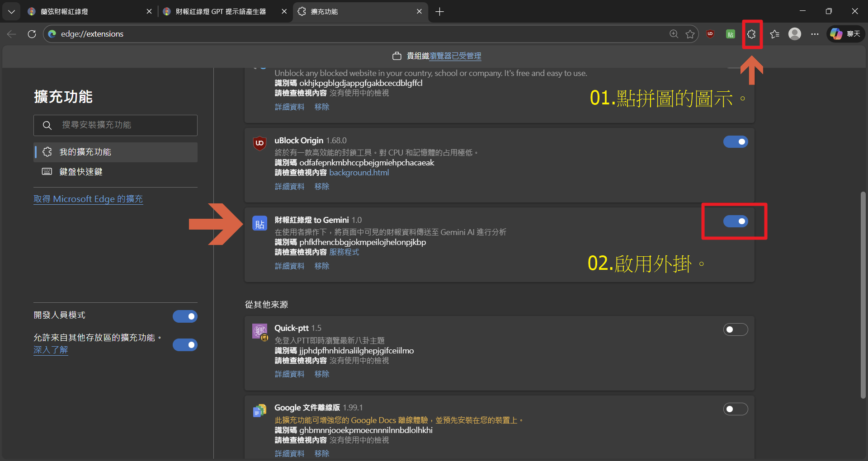
Task: Reload the page with refresh icon
Action: click(x=32, y=34)
